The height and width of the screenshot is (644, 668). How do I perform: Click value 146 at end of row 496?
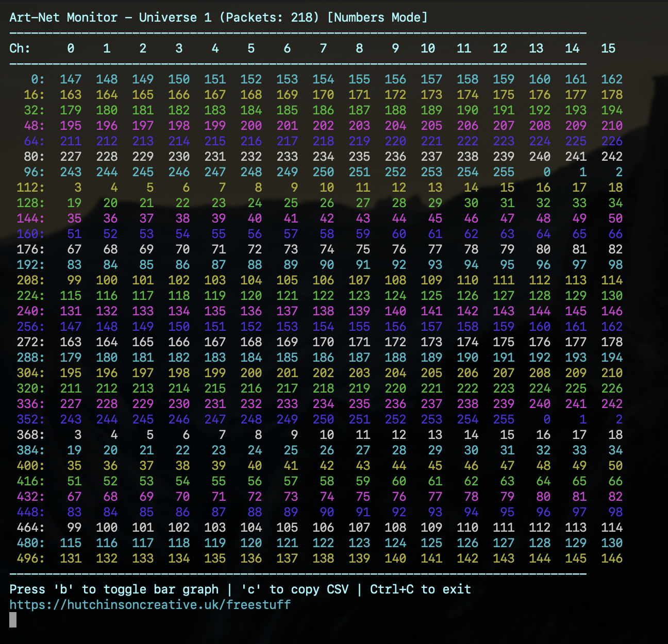(x=612, y=558)
